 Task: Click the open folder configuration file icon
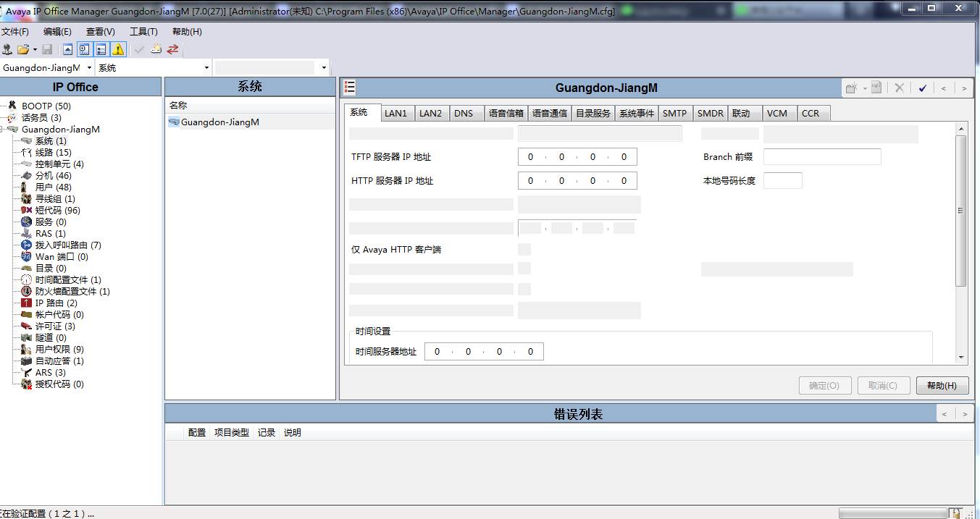tap(23, 49)
